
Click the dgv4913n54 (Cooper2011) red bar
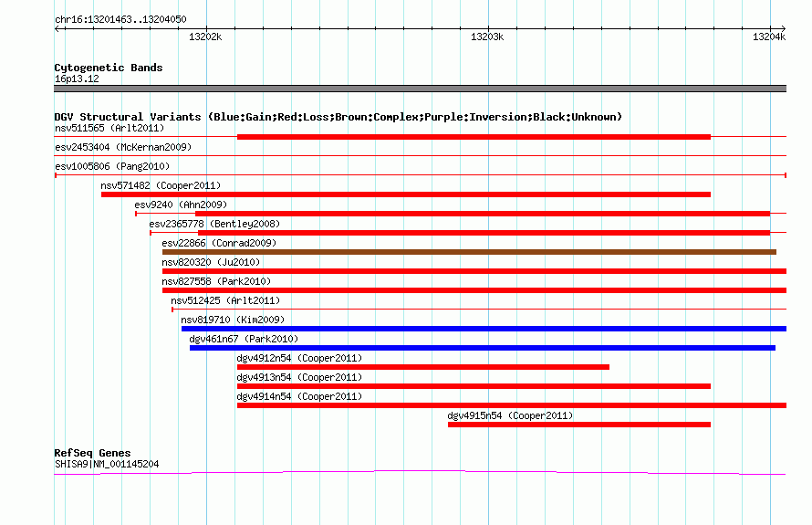coord(474,386)
